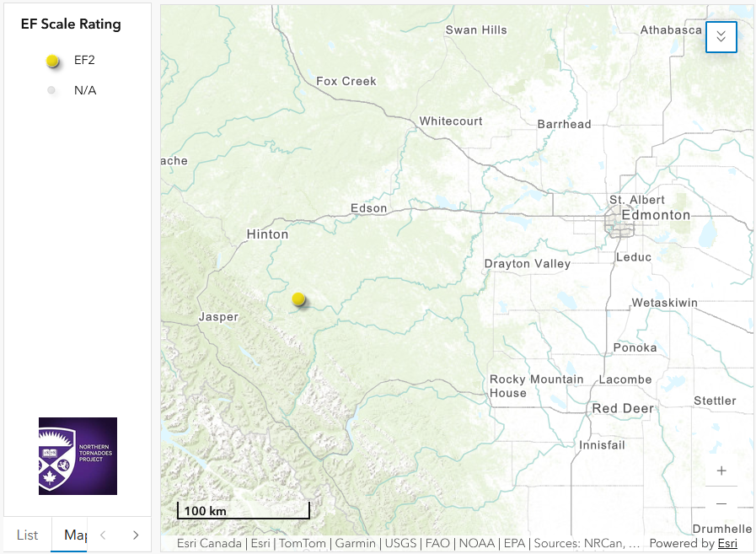Click the yellow EF2 legend symbol

(x=52, y=61)
